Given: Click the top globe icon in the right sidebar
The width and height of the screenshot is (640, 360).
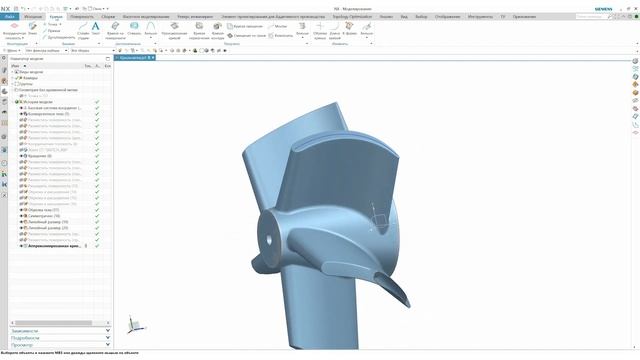Looking at the screenshot, I should (x=636, y=61).
